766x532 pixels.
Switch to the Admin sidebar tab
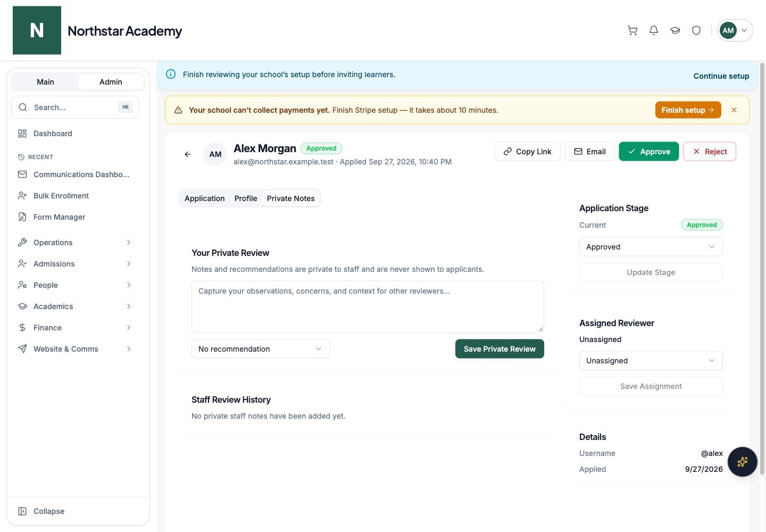(x=111, y=82)
